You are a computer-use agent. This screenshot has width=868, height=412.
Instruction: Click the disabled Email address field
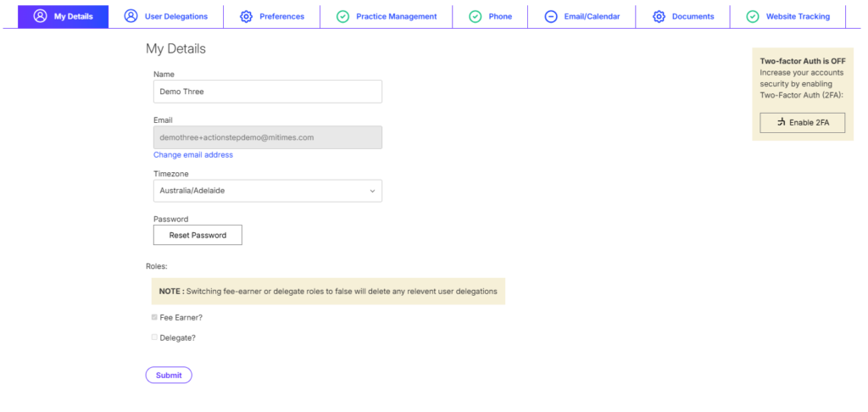coord(267,137)
